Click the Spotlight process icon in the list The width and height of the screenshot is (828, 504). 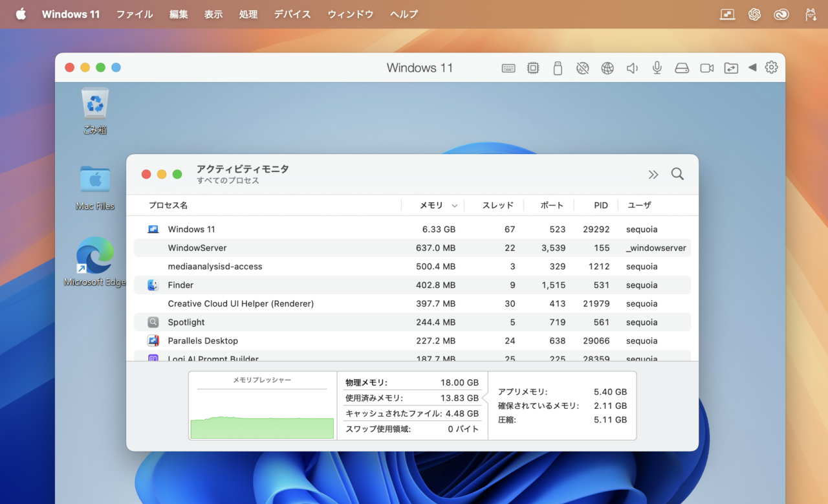tap(153, 322)
